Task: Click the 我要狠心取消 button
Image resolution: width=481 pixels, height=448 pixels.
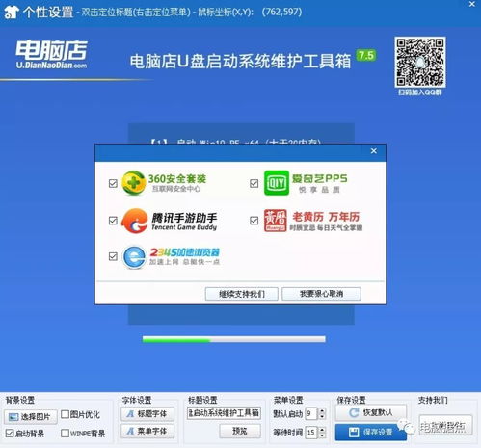Action: (321, 294)
